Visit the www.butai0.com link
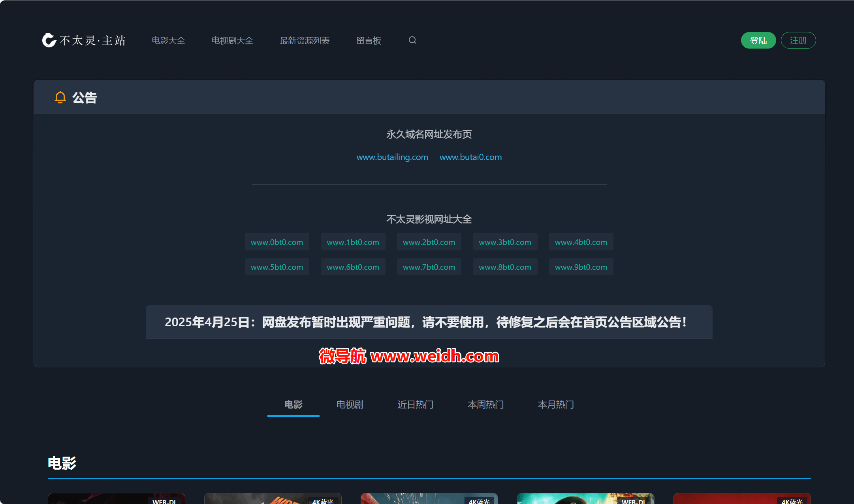This screenshot has width=854, height=504. (470, 157)
